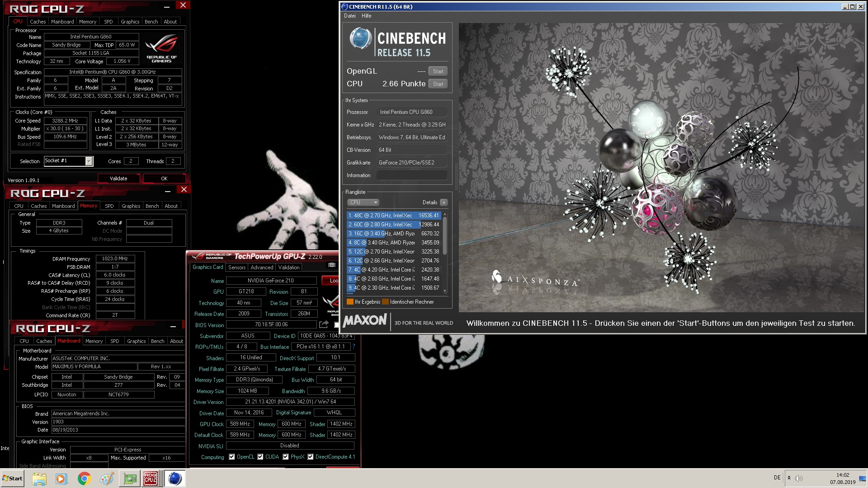Open the SPD tab in the CPU-Z Memory window

tap(109, 206)
